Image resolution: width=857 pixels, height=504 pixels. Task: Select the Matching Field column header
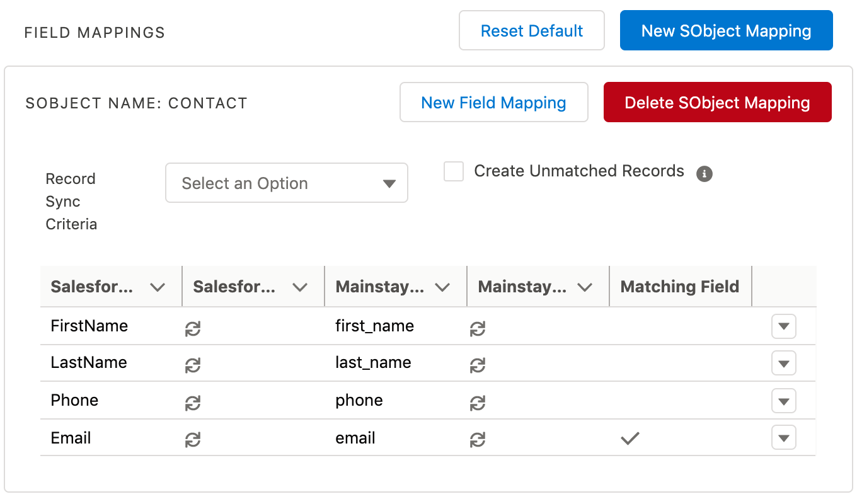coord(679,287)
